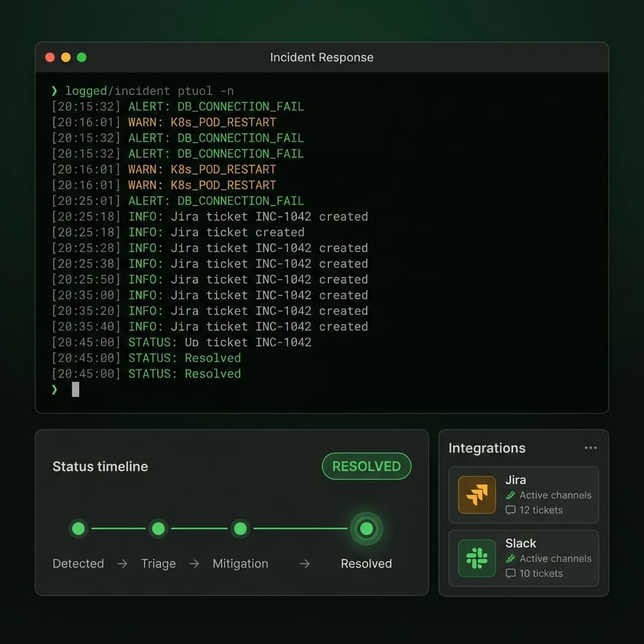644x644 pixels.
Task: Click the terminal prompt cursor line
Action: point(75,389)
